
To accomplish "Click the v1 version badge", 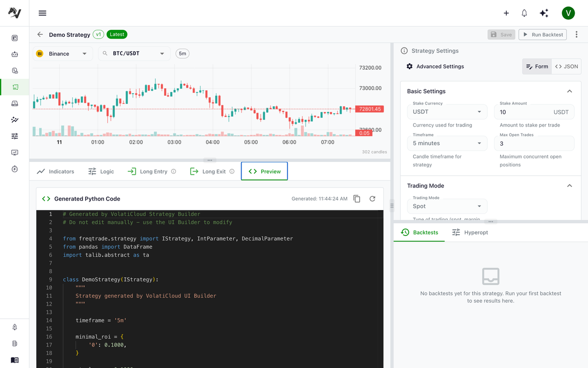I will 98,34.
